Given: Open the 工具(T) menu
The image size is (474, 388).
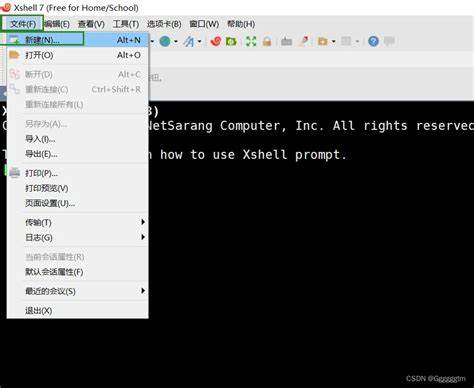Looking at the screenshot, I should pos(126,24).
